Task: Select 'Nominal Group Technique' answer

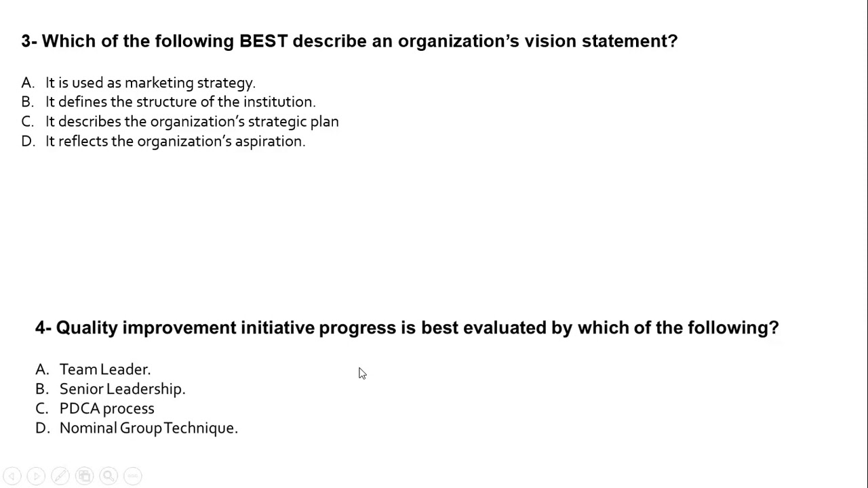Action: [x=149, y=428]
